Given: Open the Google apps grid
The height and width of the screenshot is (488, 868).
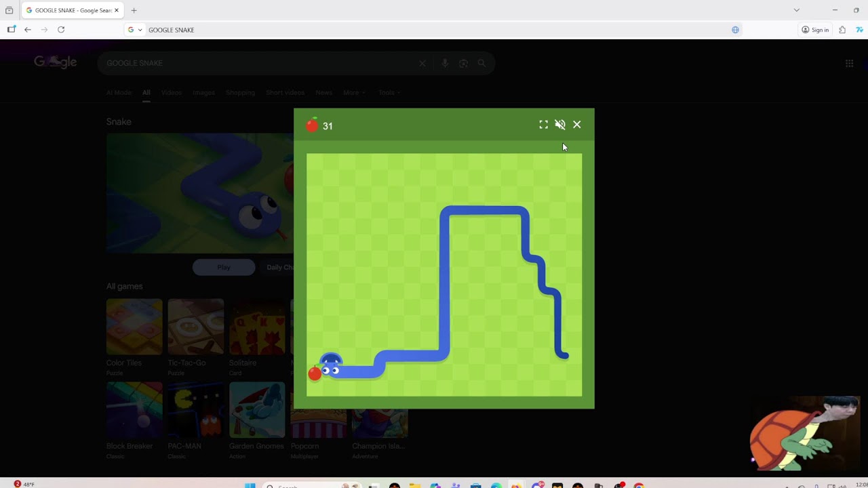Looking at the screenshot, I should pos(849,63).
